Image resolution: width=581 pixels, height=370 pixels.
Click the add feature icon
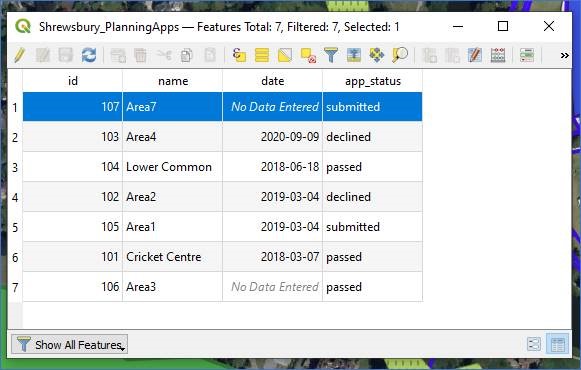pyautogui.click(x=118, y=56)
